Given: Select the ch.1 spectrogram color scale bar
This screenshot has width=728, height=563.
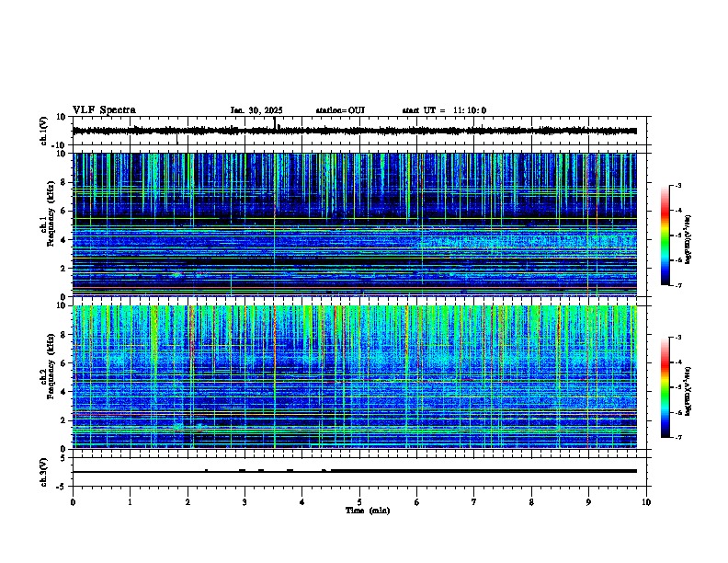Looking at the screenshot, I should (x=665, y=236).
